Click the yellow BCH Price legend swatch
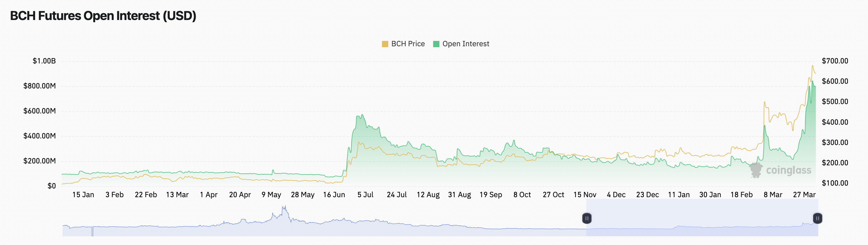Screen dimensions: 868x245 (385, 44)
